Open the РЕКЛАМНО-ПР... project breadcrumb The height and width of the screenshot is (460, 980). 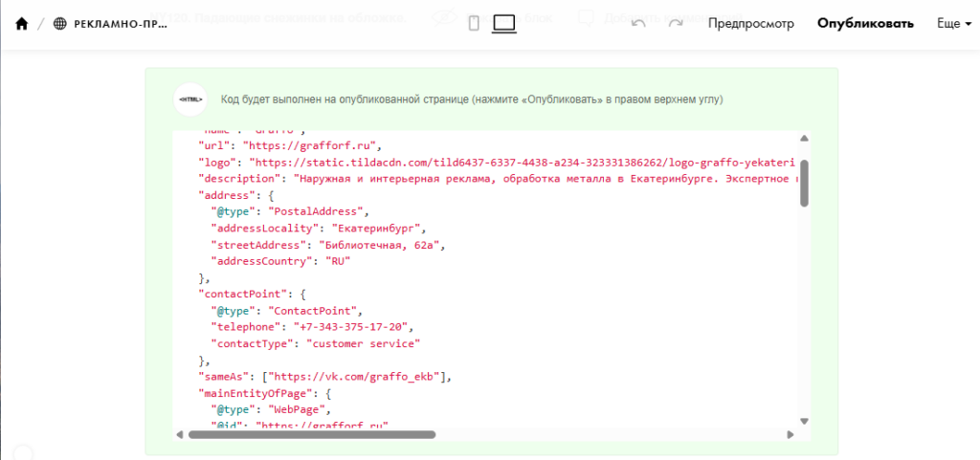pos(121,24)
